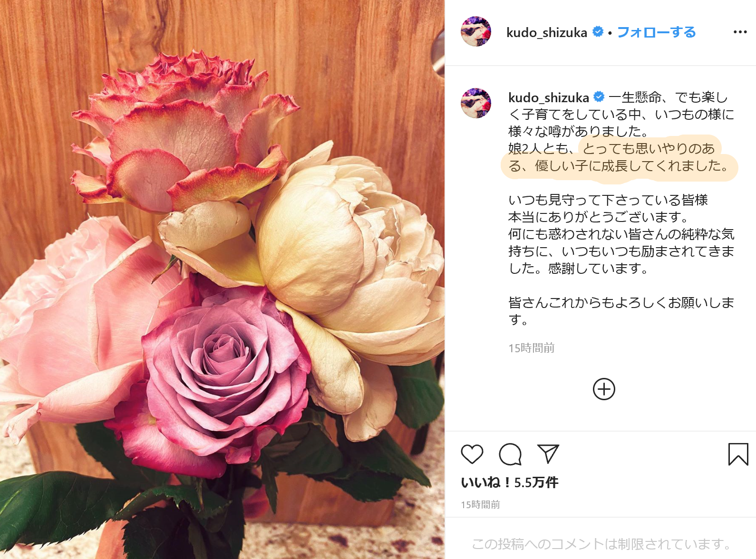Screen dimensions: 756x559
Task: Click the header profile avatar of kudo_shizuka
Action: 476,31
